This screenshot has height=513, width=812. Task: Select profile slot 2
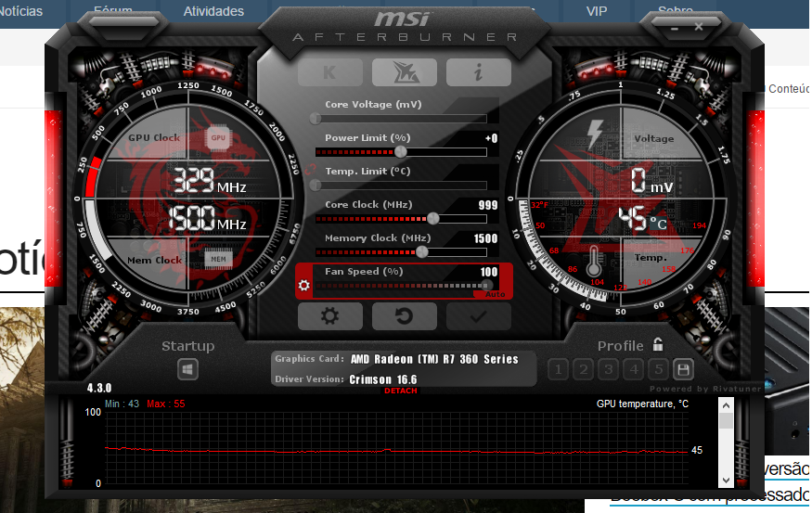point(583,369)
